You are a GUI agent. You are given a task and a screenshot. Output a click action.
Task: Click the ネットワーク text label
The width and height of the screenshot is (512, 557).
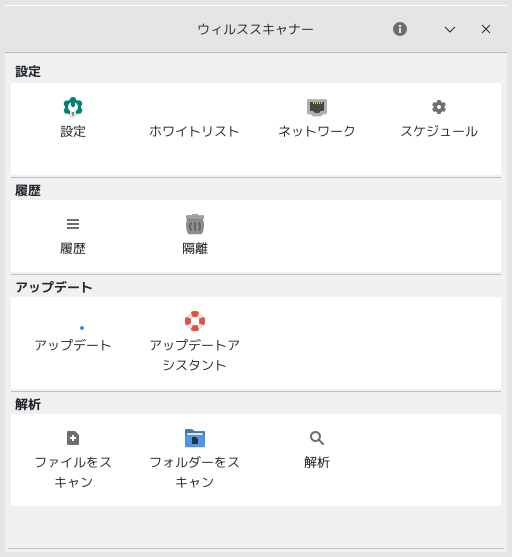point(317,131)
